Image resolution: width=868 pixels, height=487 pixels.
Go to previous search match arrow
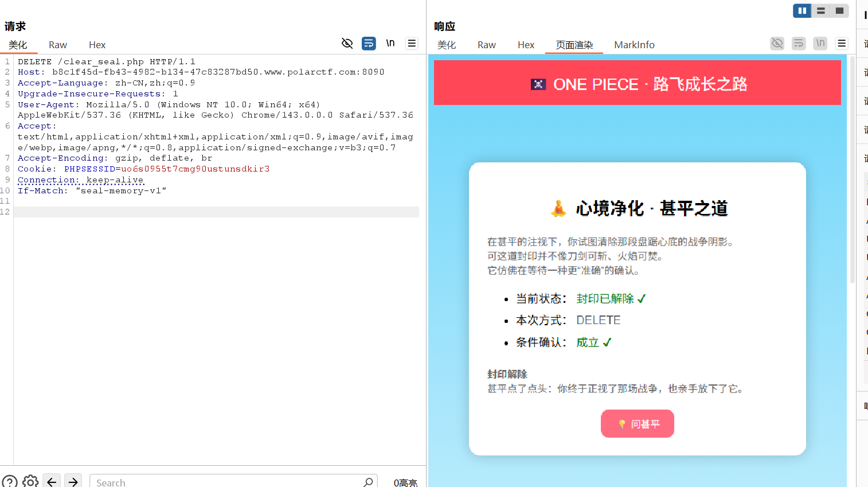pyautogui.click(x=52, y=482)
